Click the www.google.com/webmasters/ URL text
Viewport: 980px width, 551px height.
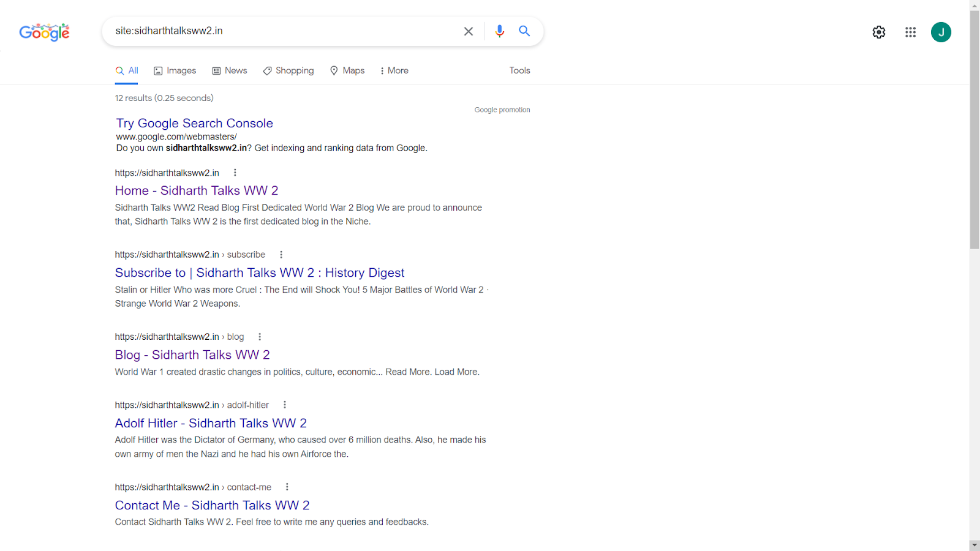click(x=176, y=137)
